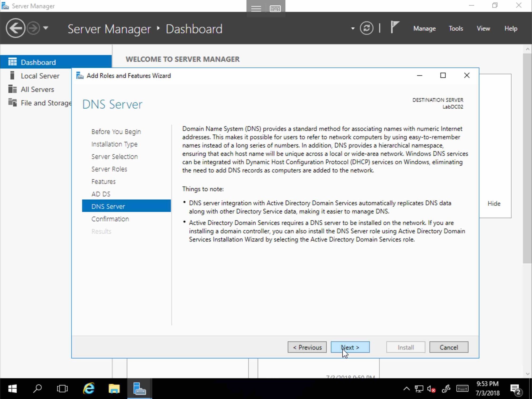
Task: Click the remote session menu bars icon
Action: click(x=256, y=9)
